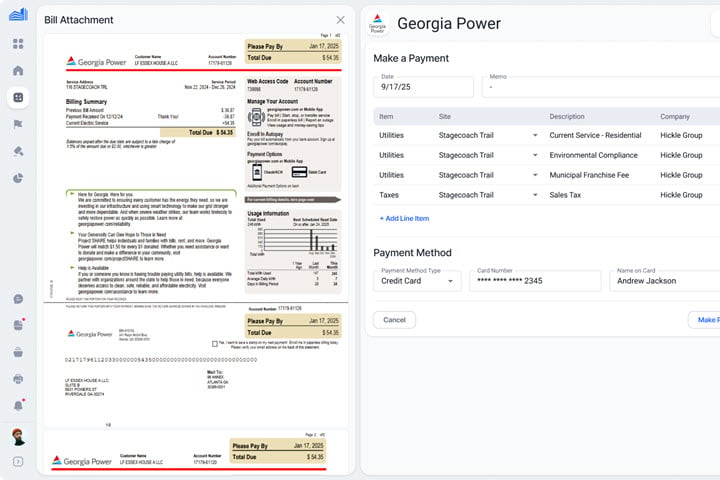Click the Cancel button
The image size is (720, 480).
click(x=394, y=320)
